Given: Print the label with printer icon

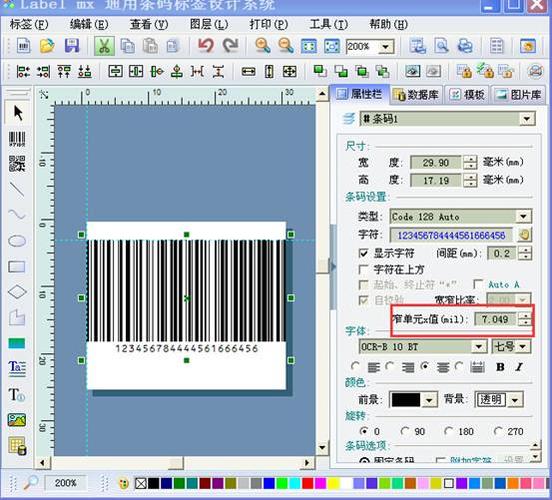Looking at the screenshot, I should pyautogui.click(x=465, y=46).
